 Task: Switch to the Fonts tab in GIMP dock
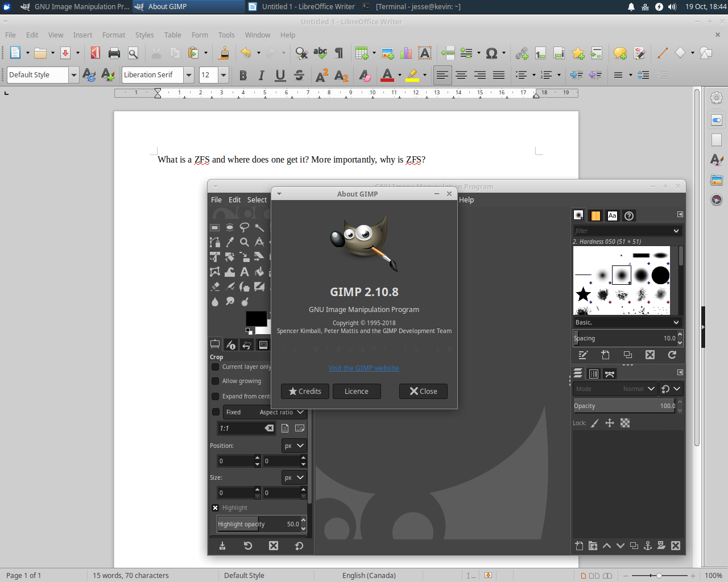pos(612,215)
